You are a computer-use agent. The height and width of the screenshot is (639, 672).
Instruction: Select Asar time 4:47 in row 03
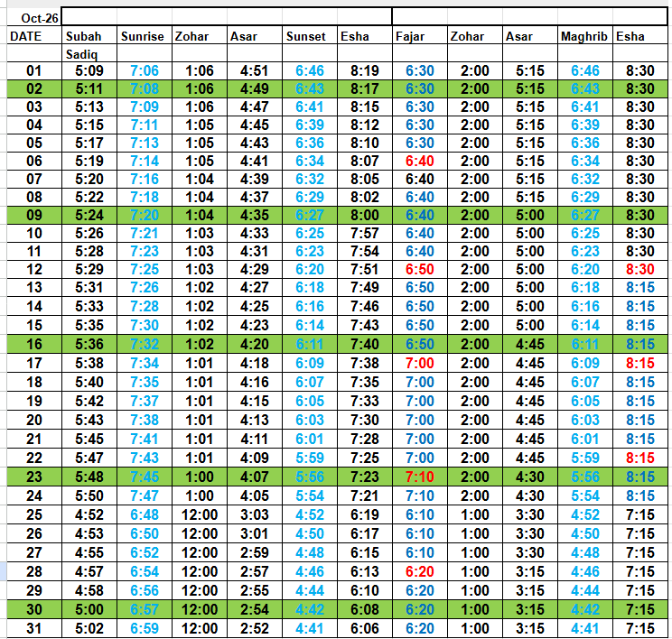click(x=255, y=106)
